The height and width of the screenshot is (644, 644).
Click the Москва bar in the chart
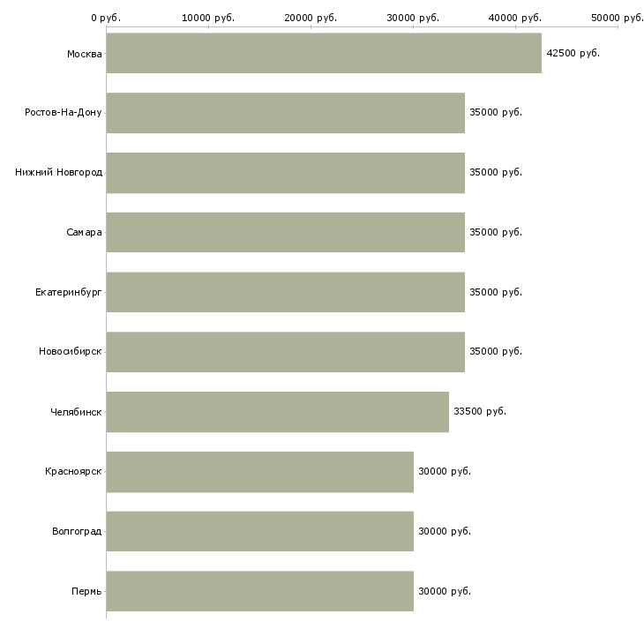coord(324,53)
